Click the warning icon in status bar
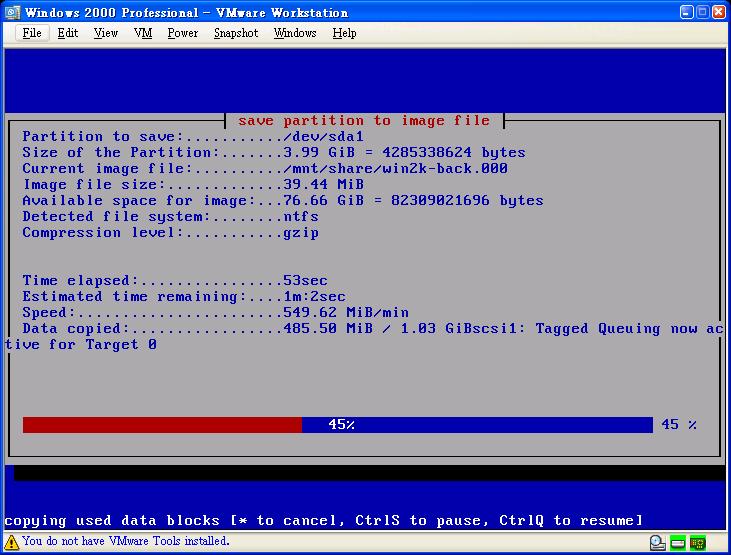The image size is (731, 555). pyautogui.click(x=11, y=542)
